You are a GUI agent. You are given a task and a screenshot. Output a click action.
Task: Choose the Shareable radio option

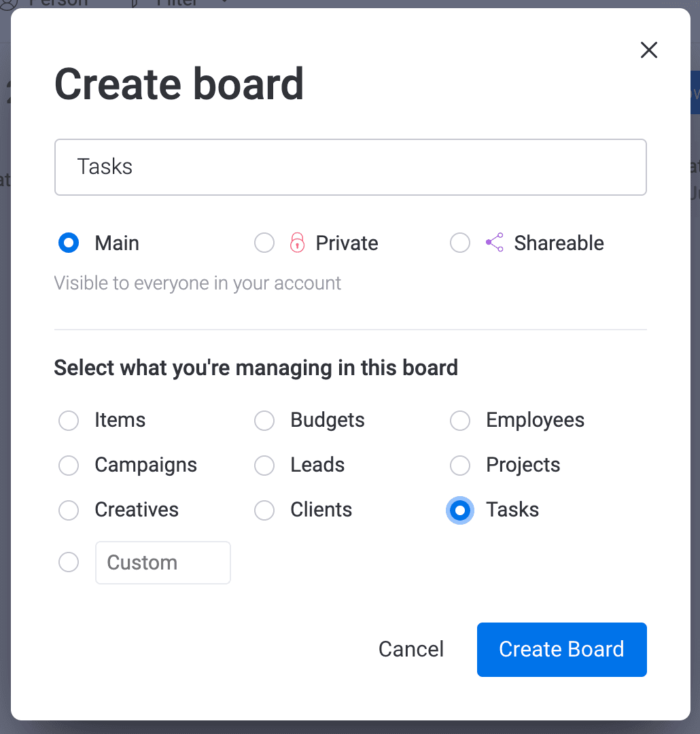460,243
